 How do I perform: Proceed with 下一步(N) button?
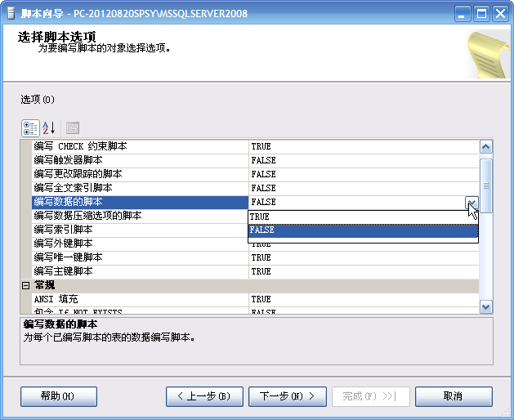(288, 396)
